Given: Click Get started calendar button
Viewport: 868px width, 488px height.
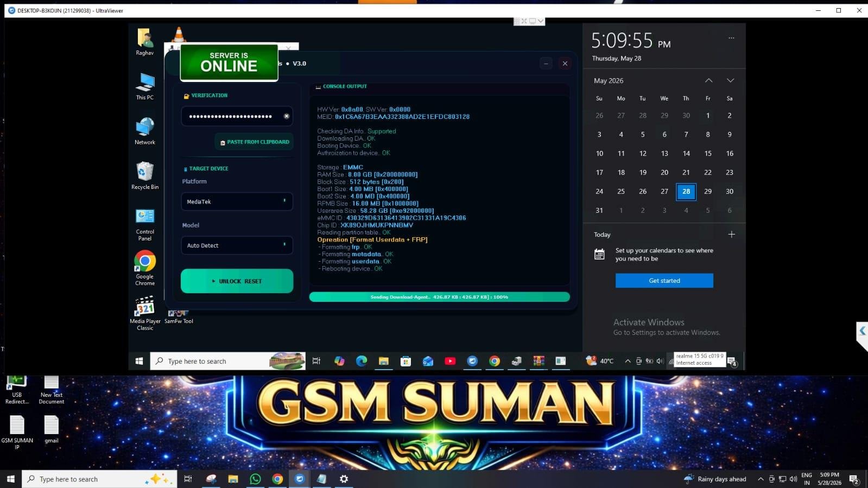Looking at the screenshot, I should [x=664, y=281].
